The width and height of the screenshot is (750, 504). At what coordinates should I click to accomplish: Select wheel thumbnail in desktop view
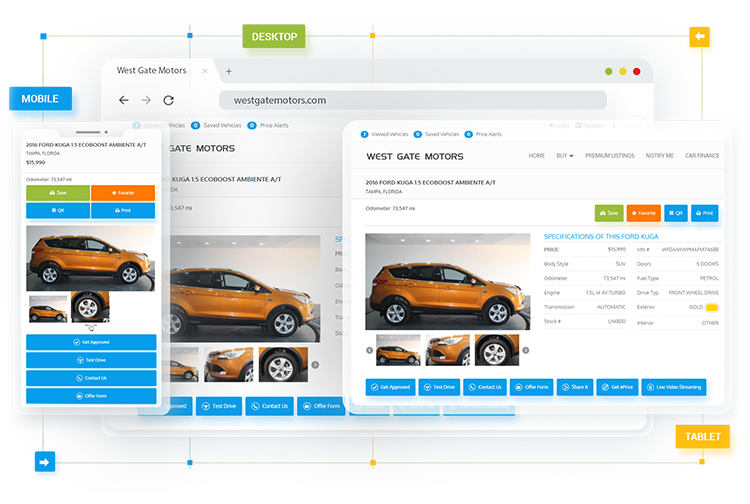point(283,364)
